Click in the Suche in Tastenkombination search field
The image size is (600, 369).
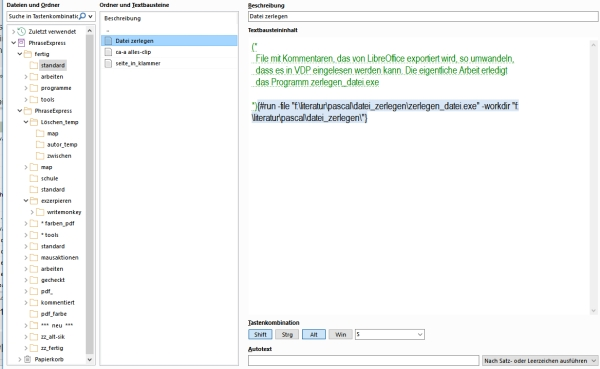pos(43,16)
